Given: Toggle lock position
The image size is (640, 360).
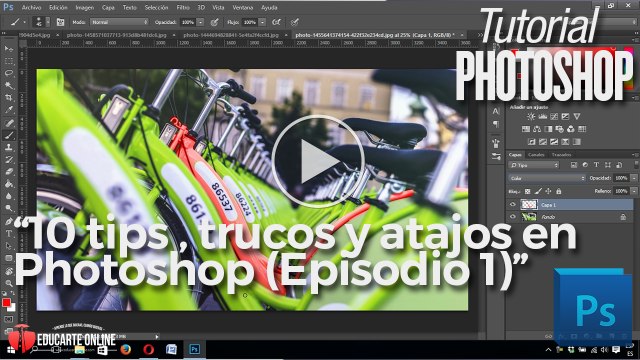Looking at the screenshot, I should coord(548,191).
